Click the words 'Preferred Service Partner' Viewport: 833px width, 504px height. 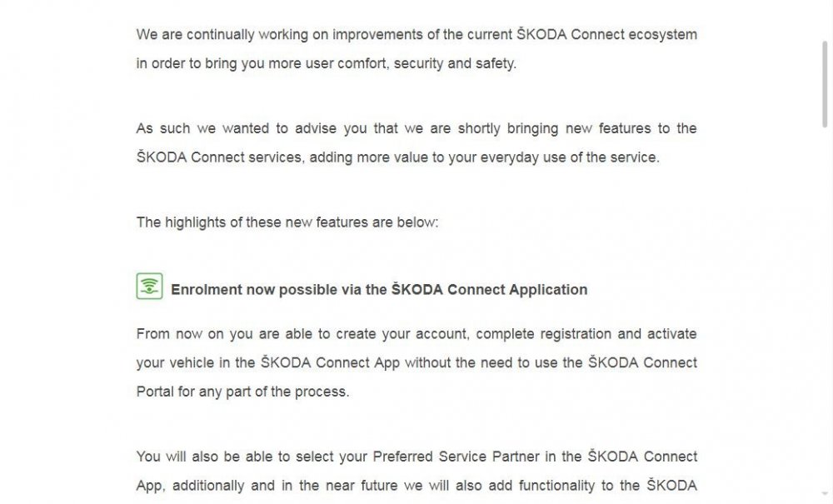[x=456, y=457]
